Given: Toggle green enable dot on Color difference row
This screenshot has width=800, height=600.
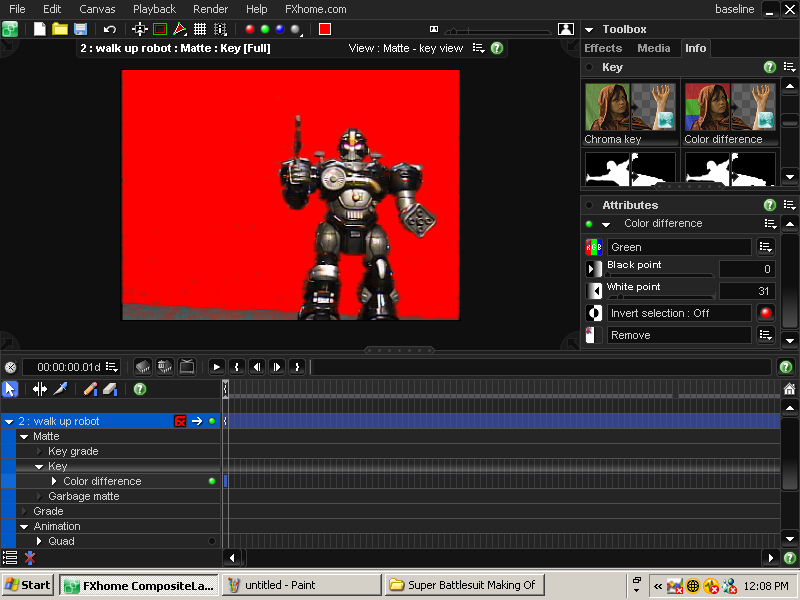Looking at the screenshot, I should (x=212, y=481).
